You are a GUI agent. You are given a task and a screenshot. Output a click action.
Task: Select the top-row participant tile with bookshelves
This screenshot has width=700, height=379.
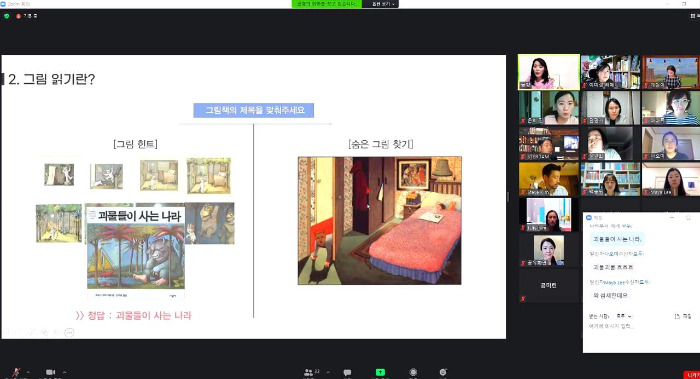point(610,72)
